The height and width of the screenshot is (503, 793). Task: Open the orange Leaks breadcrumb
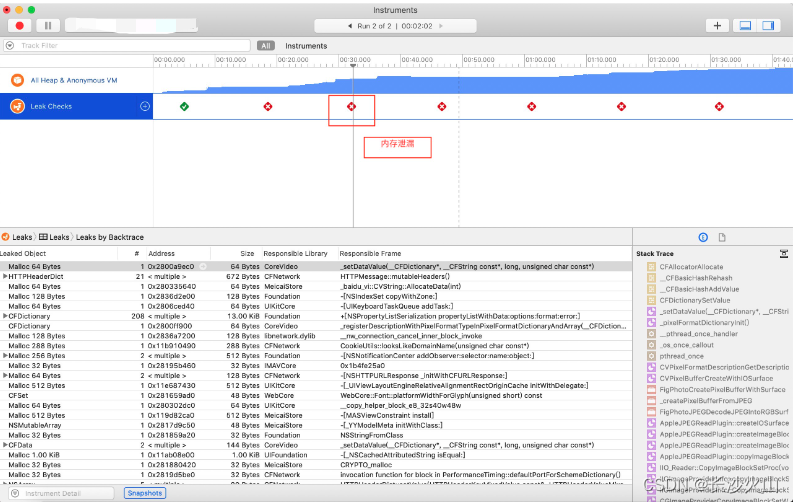coord(17,237)
